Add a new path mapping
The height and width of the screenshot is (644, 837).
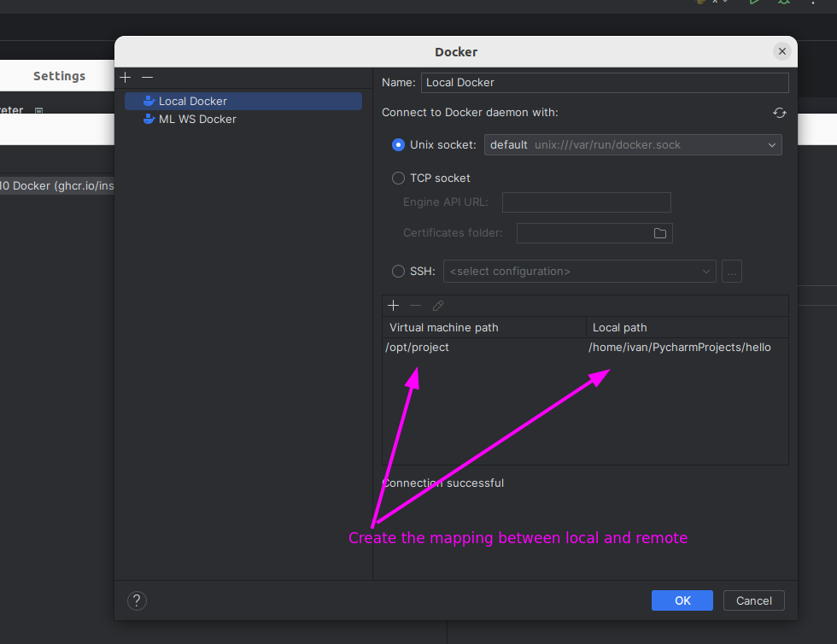(x=393, y=305)
